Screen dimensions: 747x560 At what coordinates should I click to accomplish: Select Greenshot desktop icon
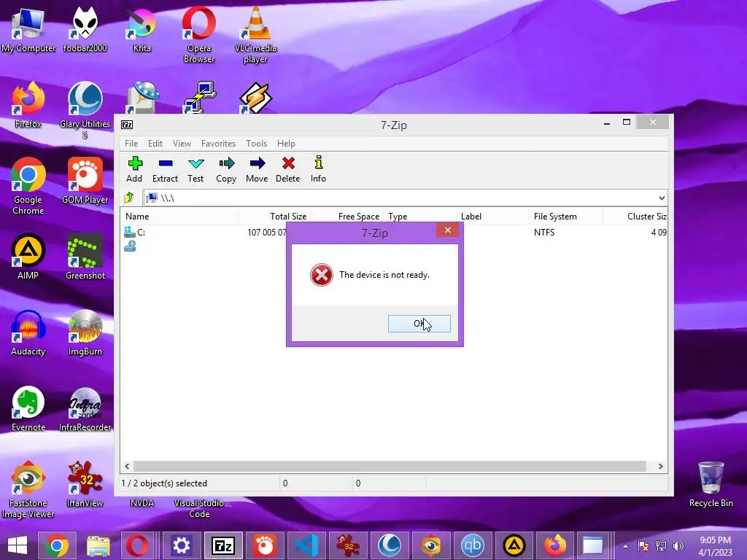(x=85, y=257)
